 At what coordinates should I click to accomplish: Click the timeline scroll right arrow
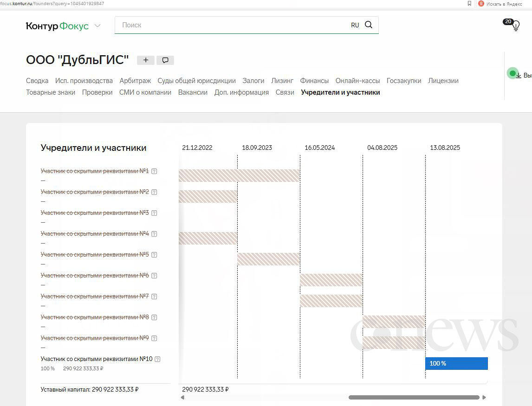point(484,397)
